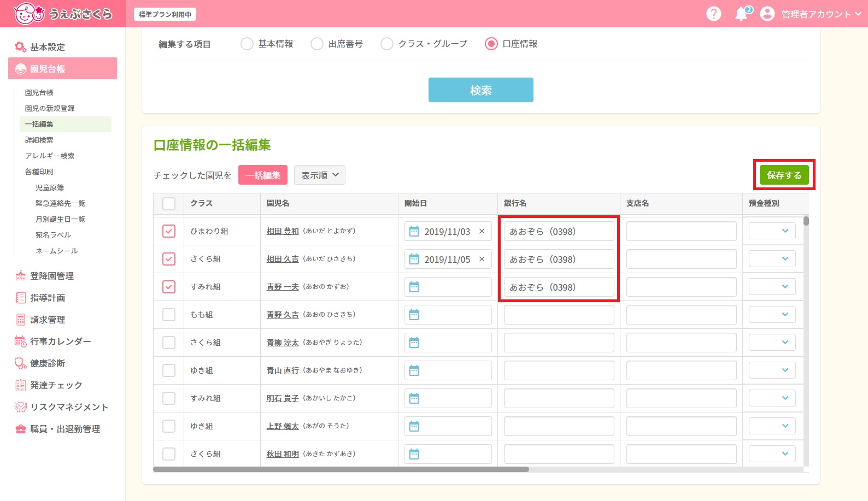Open calendar icon for 青野 久吉
868x501 pixels.
click(x=414, y=315)
